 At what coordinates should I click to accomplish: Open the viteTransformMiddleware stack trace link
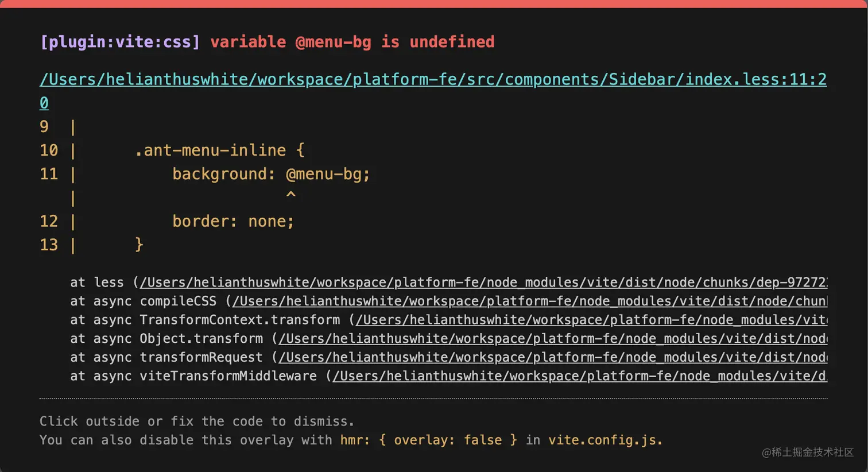pyautogui.click(x=580, y=376)
